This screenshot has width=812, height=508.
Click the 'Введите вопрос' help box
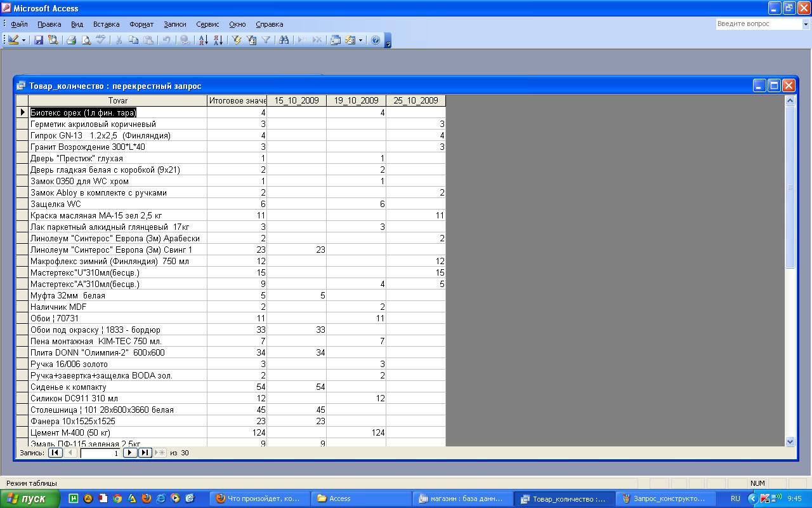pyautogui.click(x=759, y=23)
